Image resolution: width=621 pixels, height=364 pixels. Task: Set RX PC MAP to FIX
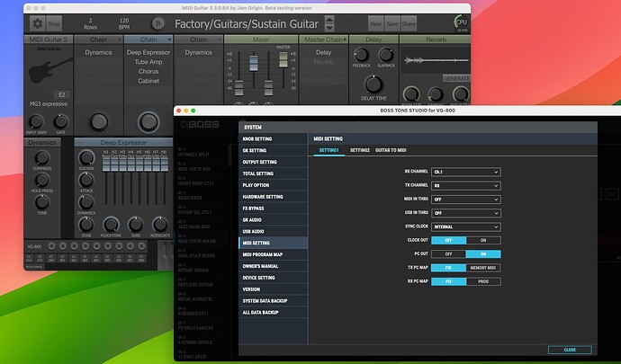click(x=448, y=281)
